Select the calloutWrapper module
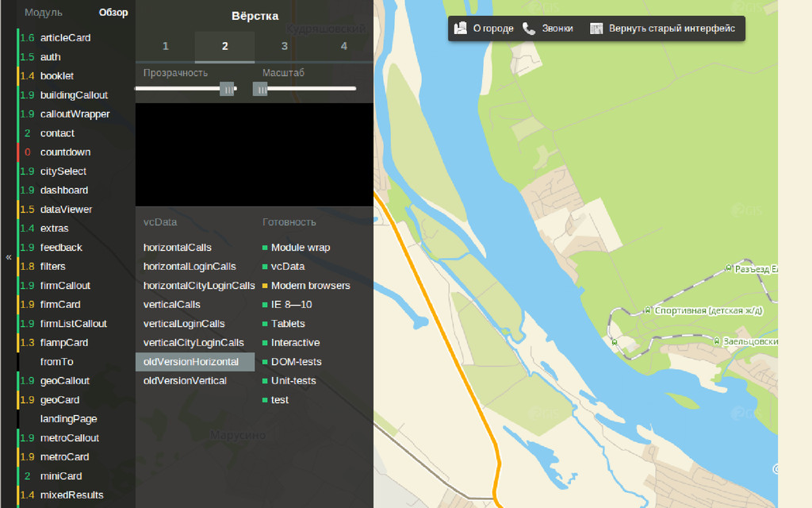The width and height of the screenshot is (812, 508). coord(75,114)
